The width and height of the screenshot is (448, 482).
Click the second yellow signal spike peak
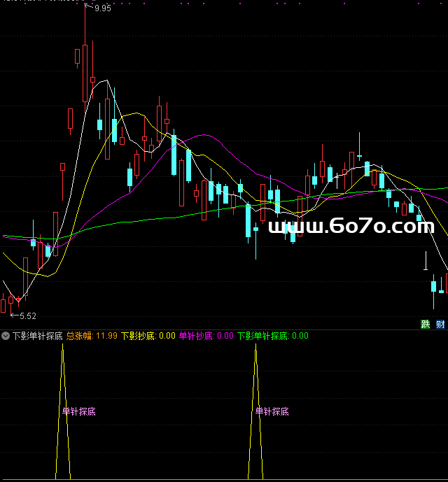pos(256,347)
